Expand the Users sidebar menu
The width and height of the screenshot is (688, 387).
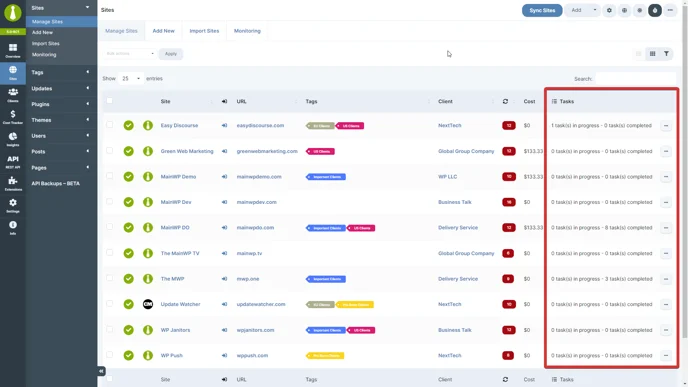(61, 136)
